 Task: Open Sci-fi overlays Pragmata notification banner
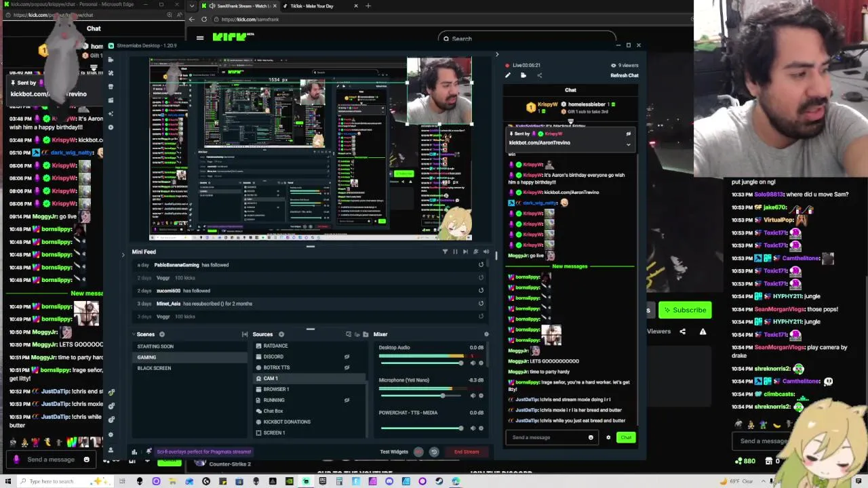point(204,451)
